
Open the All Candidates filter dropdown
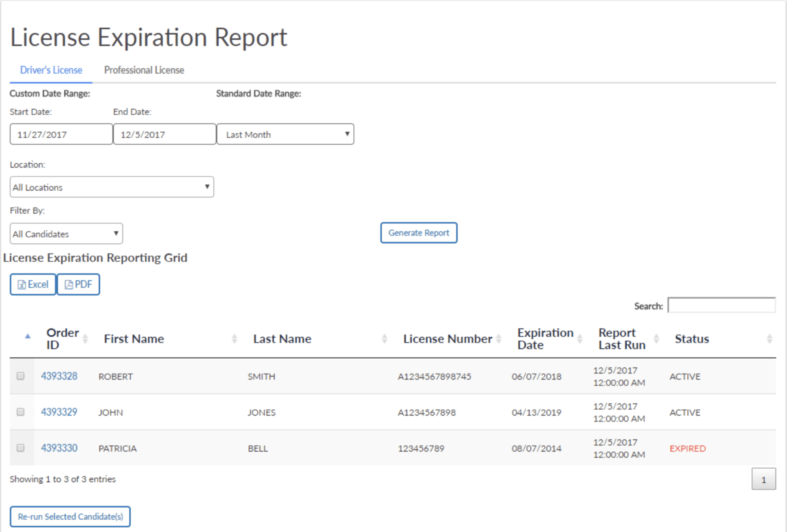[x=66, y=233]
